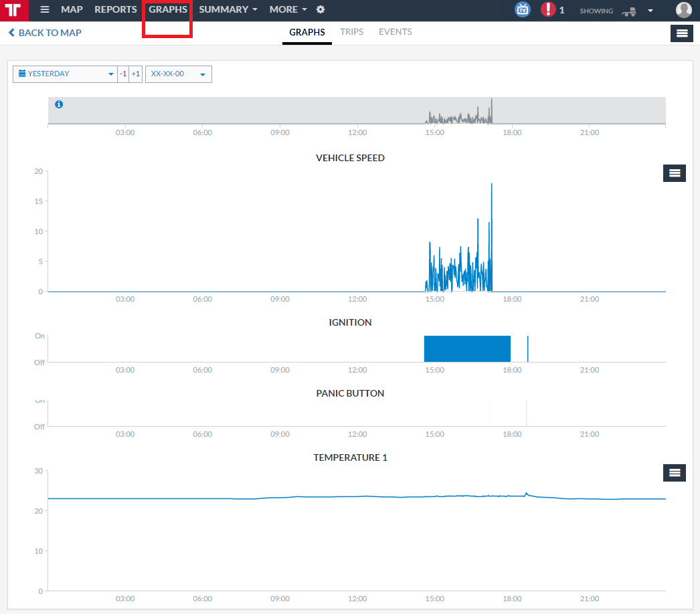The image size is (700, 614).
Task: Click the user profile avatar
Action: point(683,10)
